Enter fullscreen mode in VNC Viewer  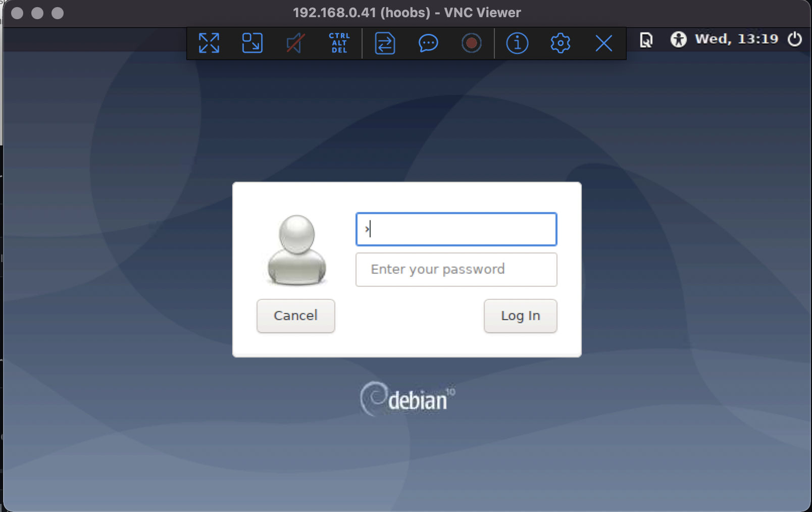point(209,43)
